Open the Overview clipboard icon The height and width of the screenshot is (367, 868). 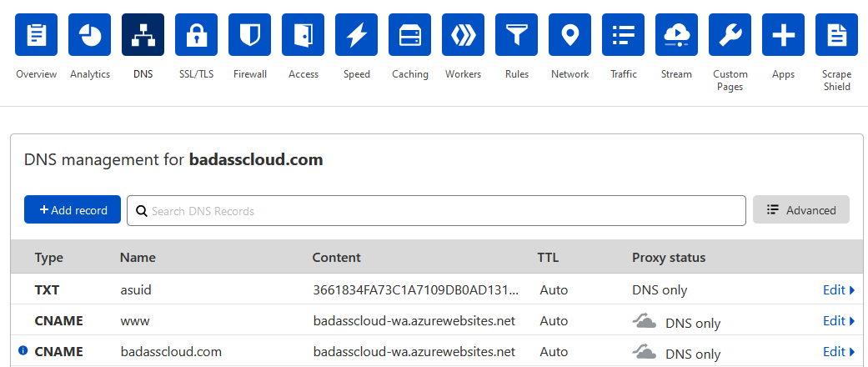click(x=36, y=35)
